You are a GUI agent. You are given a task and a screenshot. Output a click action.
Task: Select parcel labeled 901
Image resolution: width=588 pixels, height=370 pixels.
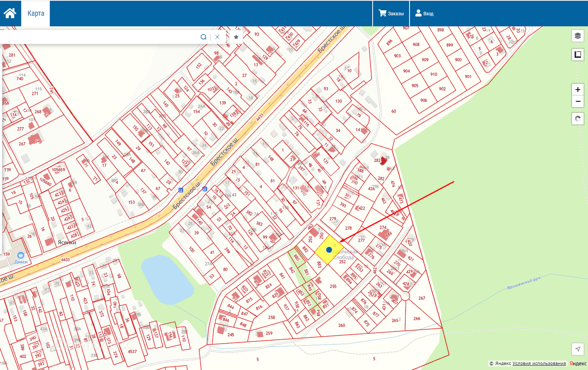click(x=468, y=77)
